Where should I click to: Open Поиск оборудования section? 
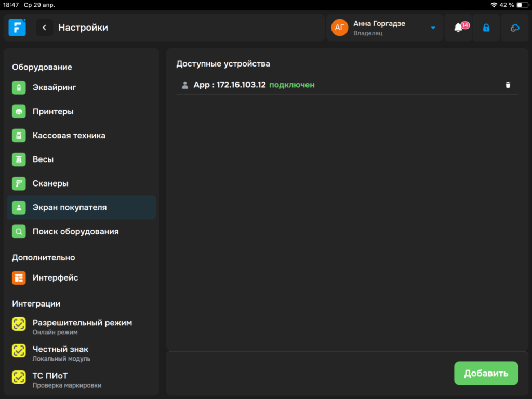tap(82, 231)
